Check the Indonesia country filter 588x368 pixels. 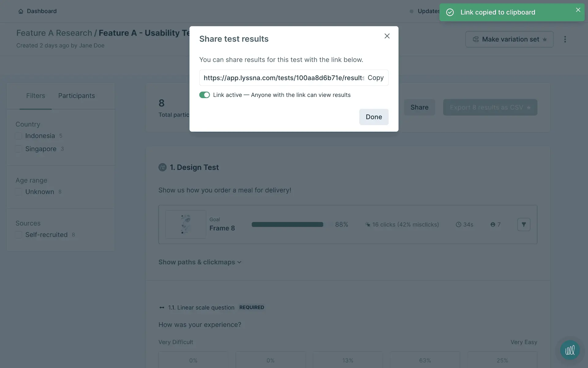pos(19,136)
